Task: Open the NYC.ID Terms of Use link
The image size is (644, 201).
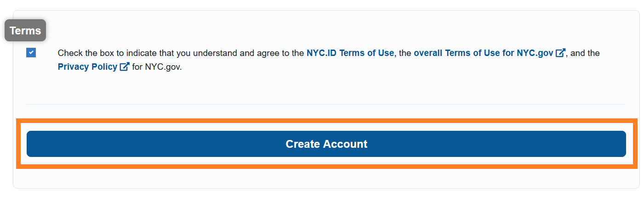Action: pos(350,53)
